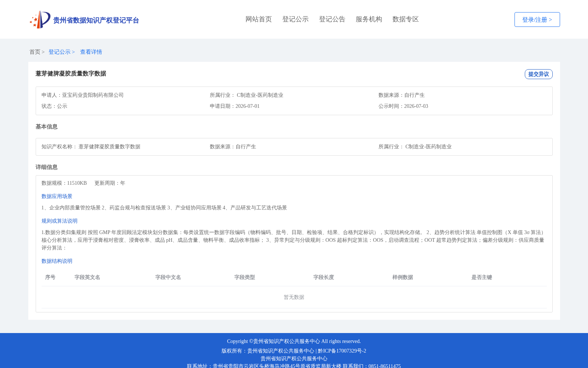Screen dimensions: 588x368
Task: Click 数据来源：自行产生 in the 基本信息 box
Action: pos(233,146)
